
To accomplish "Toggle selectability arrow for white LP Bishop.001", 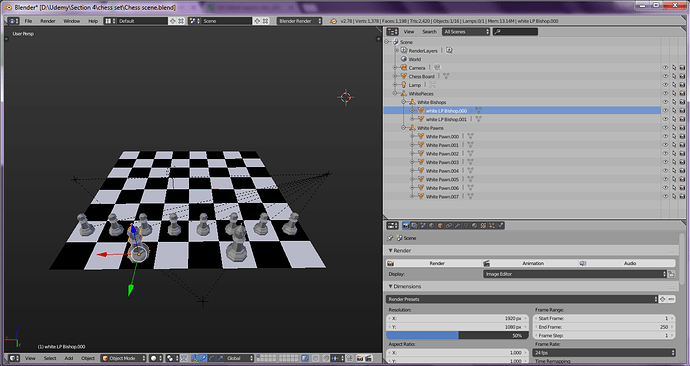I will coord(674,119).
